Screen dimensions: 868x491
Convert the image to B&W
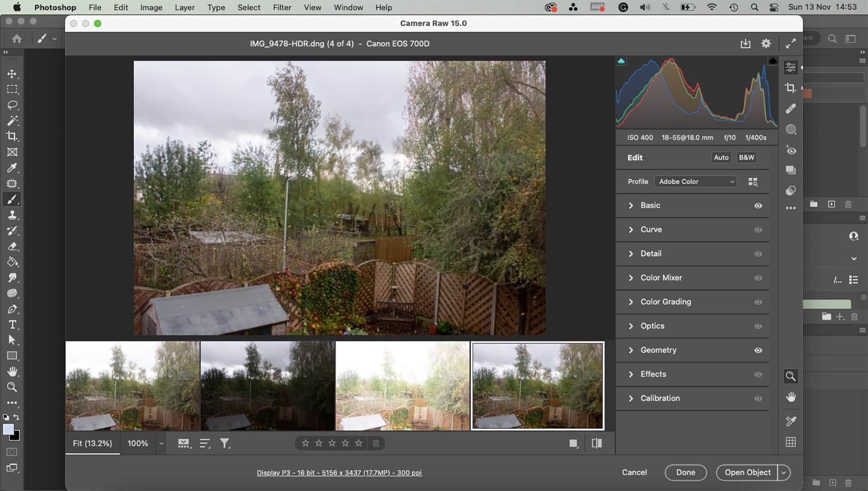746,157
